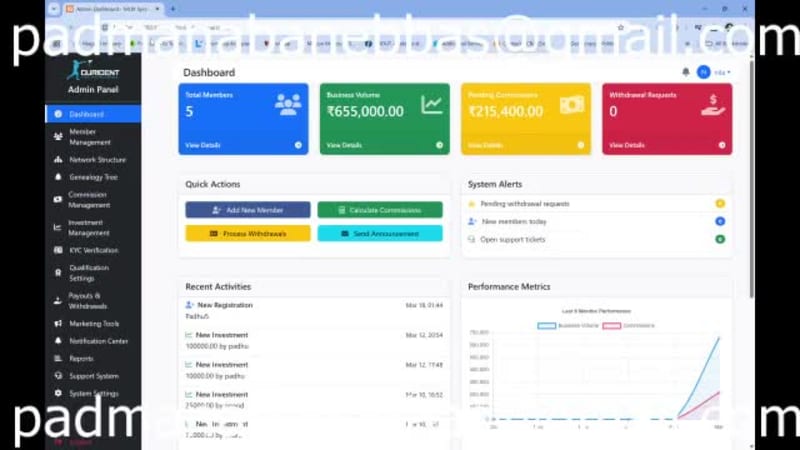The width and height of the screenshot is (800, 450).
Task: Open the user avatar dropdown
Action: pyautogui.click(x=713, y=72)
